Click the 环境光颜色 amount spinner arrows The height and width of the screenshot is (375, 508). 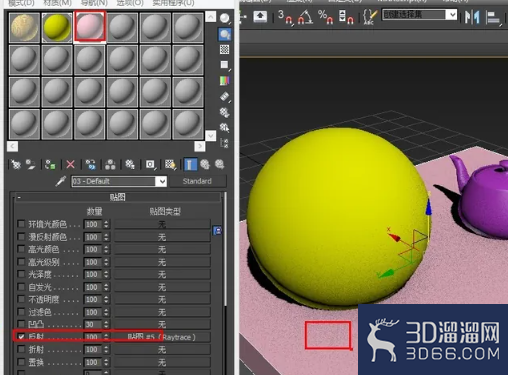[106, 224]
